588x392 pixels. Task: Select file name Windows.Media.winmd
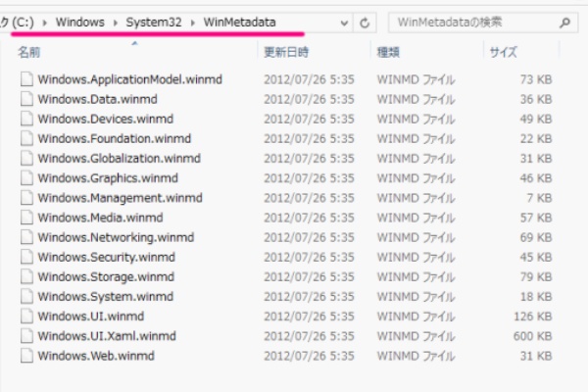point(100,218)
